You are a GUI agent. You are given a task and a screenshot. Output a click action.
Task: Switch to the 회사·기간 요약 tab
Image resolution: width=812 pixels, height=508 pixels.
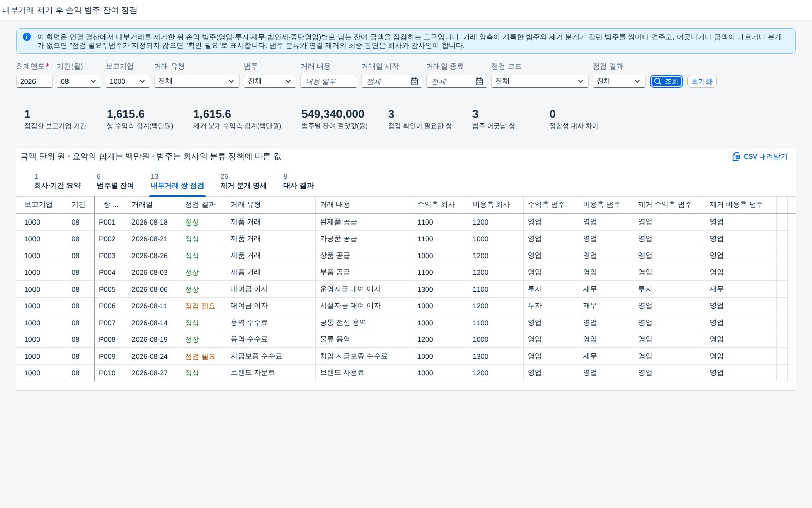[x=57, y=181]
